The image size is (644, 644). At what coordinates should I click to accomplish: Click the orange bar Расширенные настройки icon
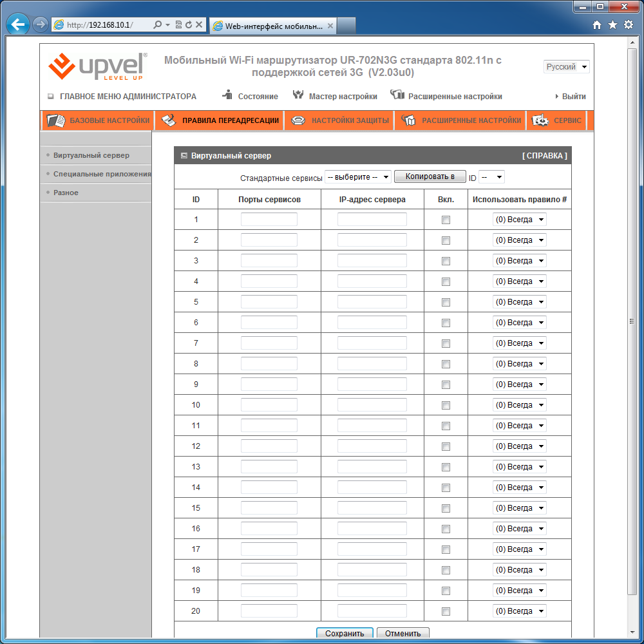[x=408, y=120]
